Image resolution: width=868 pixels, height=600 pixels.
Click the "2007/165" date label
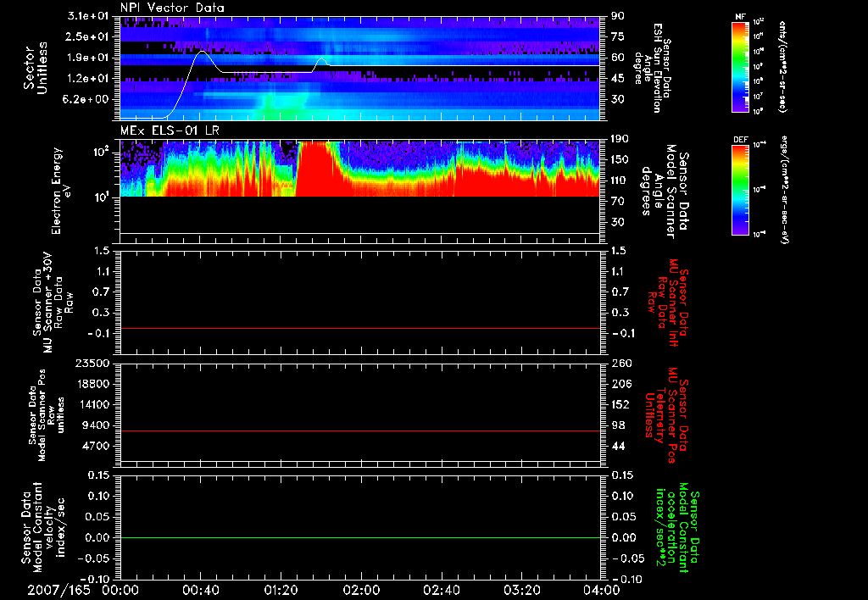(58, 590)
